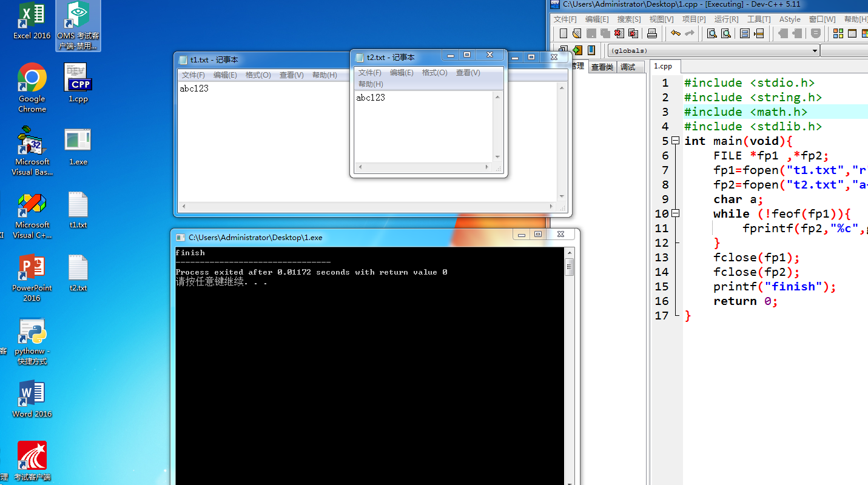Open 文件(F) menu in t1.txt Notepad
The height and width of the screenshot is (485, 868).
pos(193,75)
